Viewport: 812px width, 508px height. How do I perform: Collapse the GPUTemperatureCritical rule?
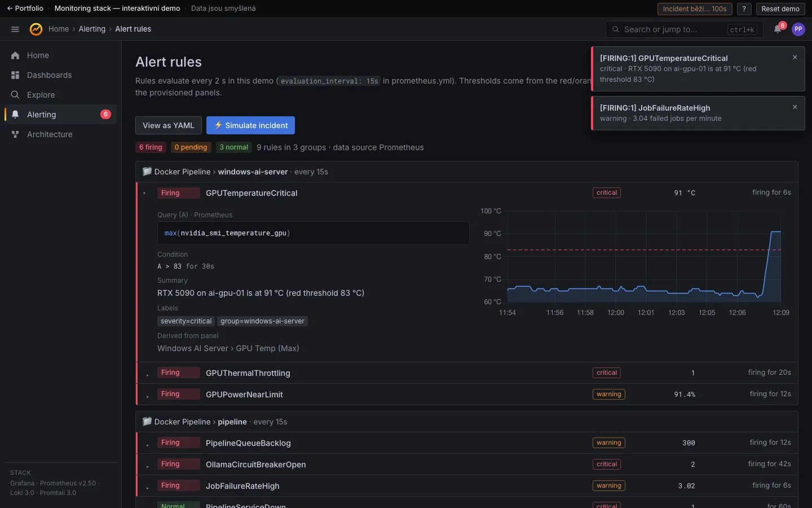(x=145, y=193)
